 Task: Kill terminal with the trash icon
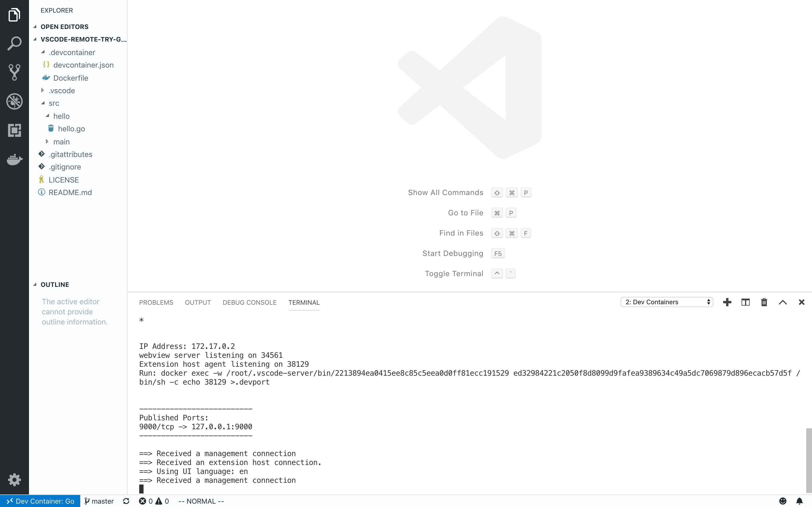point(764,302)
